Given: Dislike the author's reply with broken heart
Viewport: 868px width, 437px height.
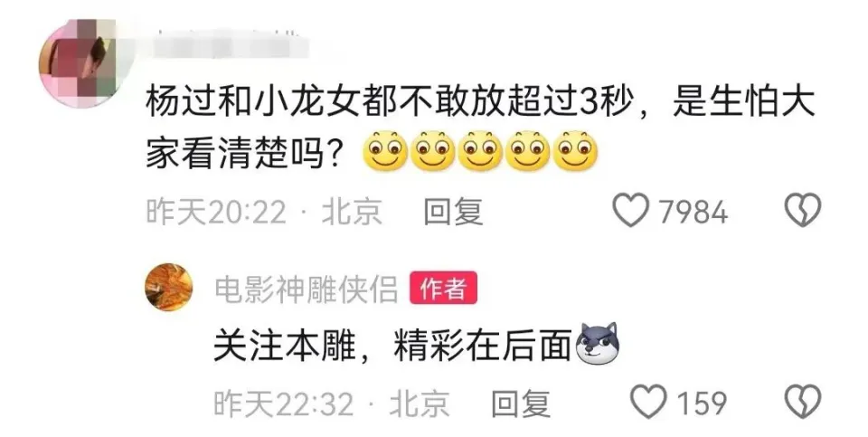Looking at the screenshot, I should pos(803,402).
